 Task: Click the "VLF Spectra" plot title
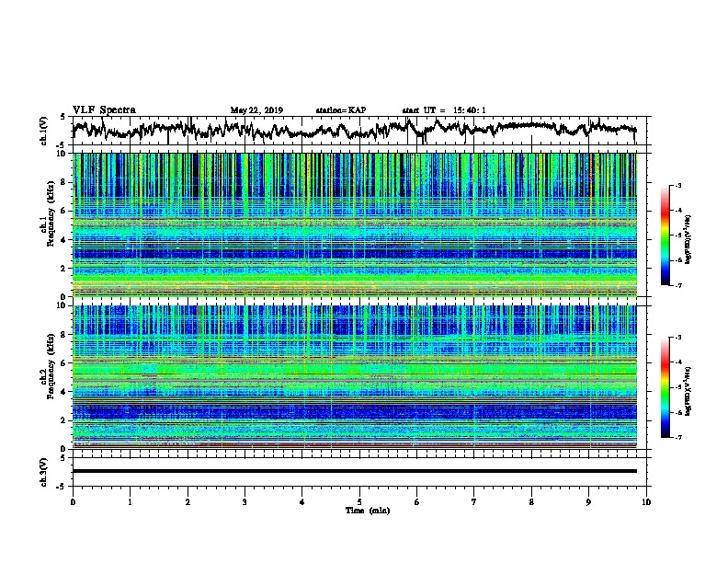[104, 110]
